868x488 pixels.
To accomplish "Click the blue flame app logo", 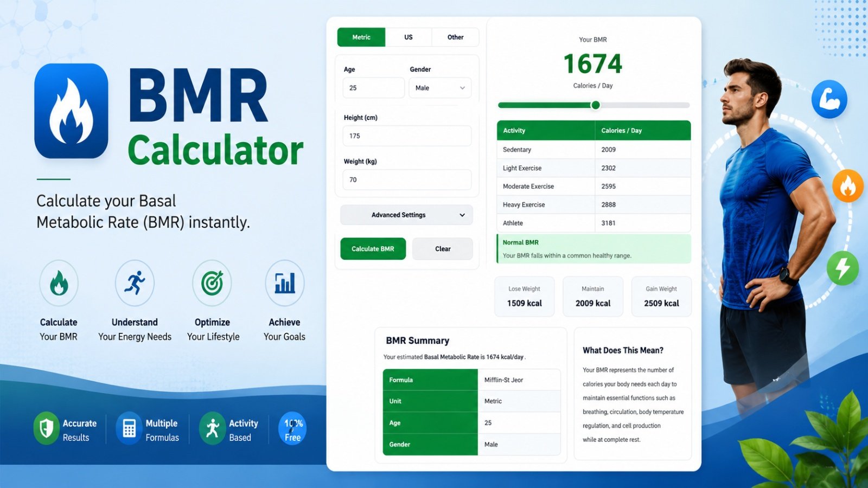I will pyautogui.click(x=71, y=111).
